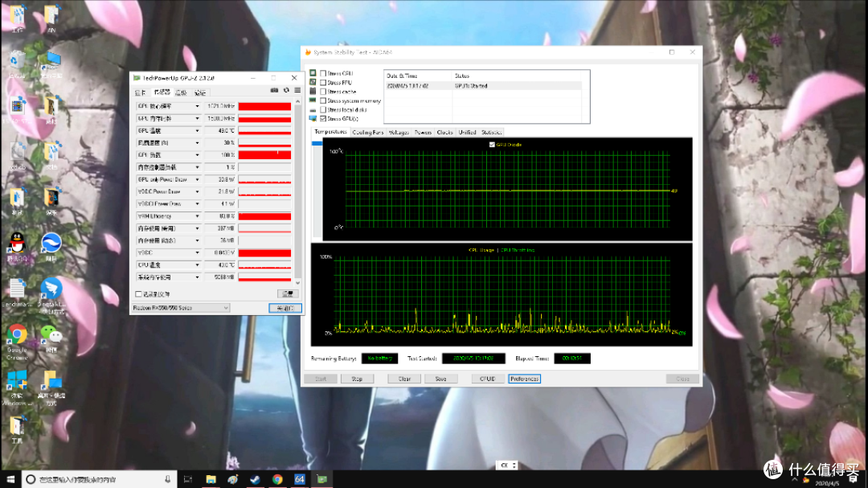Click the Windows taskbar search box
The height and width of the screenshot is (488, 868).
(x=99, y=479)
